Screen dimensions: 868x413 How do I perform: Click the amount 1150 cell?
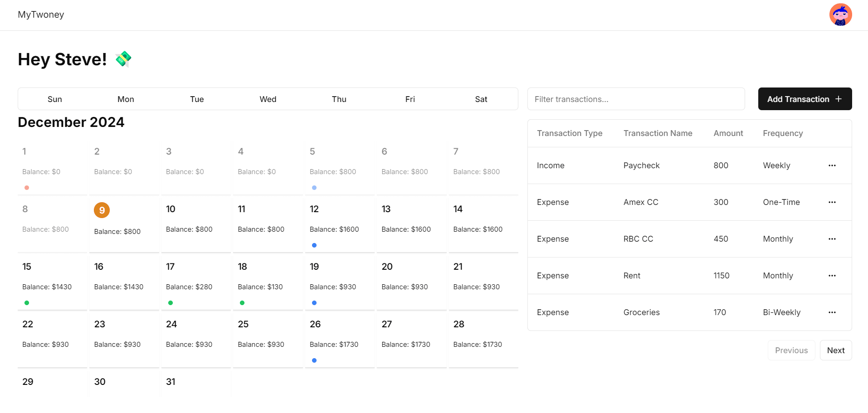[x=721, y=276]
